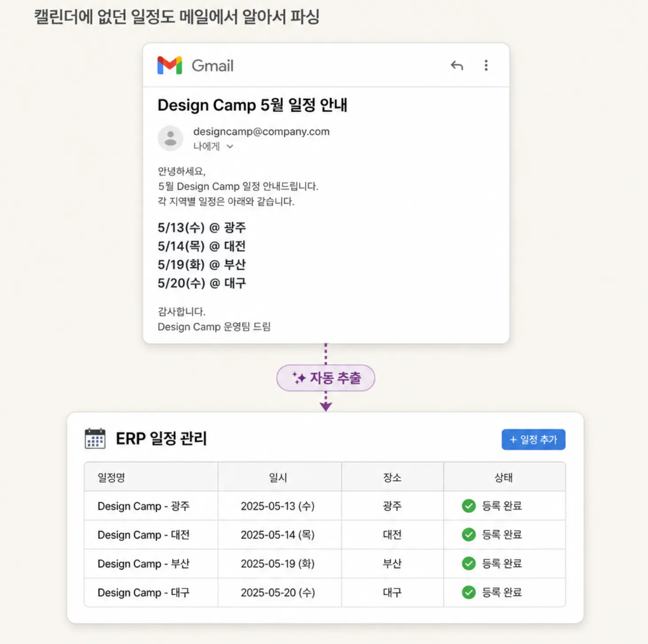The image size is (648, 644).
Task: Click the 등록 완료 status text in 대구 row
Action: (502, 592)
